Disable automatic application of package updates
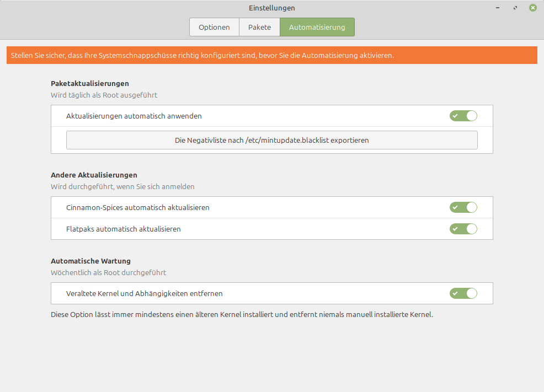This screenshot has height=392, width=544. [x=463, y=116]
